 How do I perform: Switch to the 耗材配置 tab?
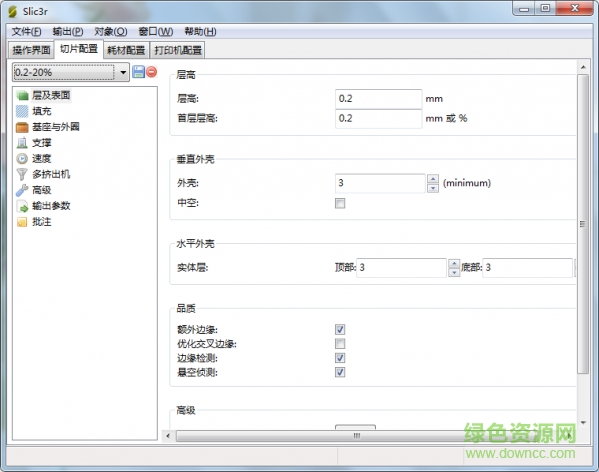126,50
